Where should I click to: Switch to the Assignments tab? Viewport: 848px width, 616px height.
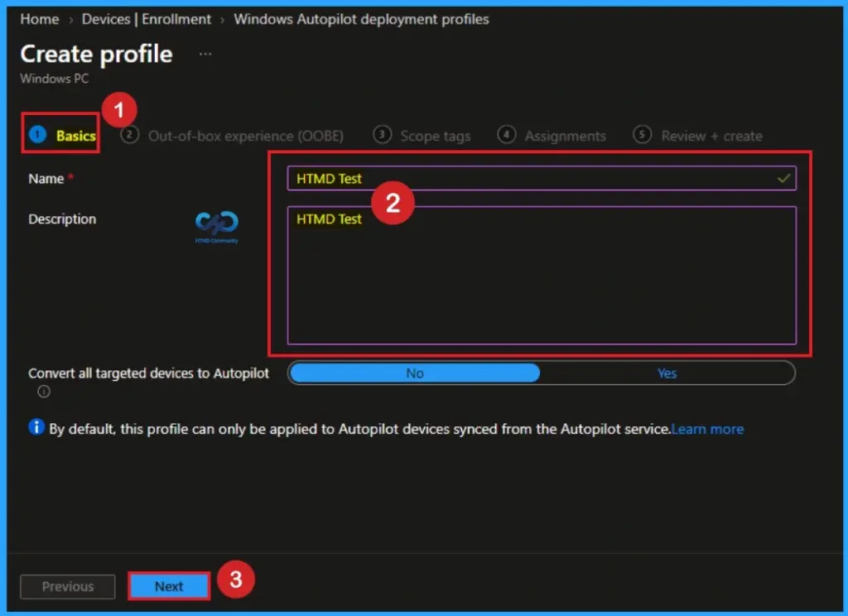pyautogui.click(x=552, y=135)
